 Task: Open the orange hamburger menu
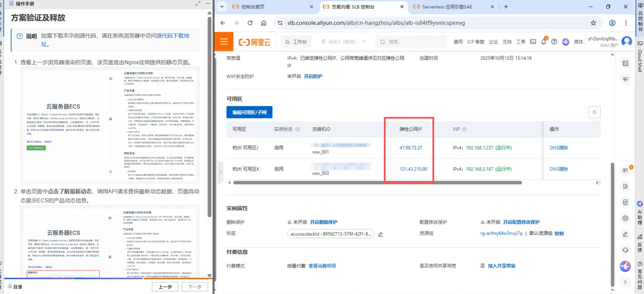pos(224,42)
